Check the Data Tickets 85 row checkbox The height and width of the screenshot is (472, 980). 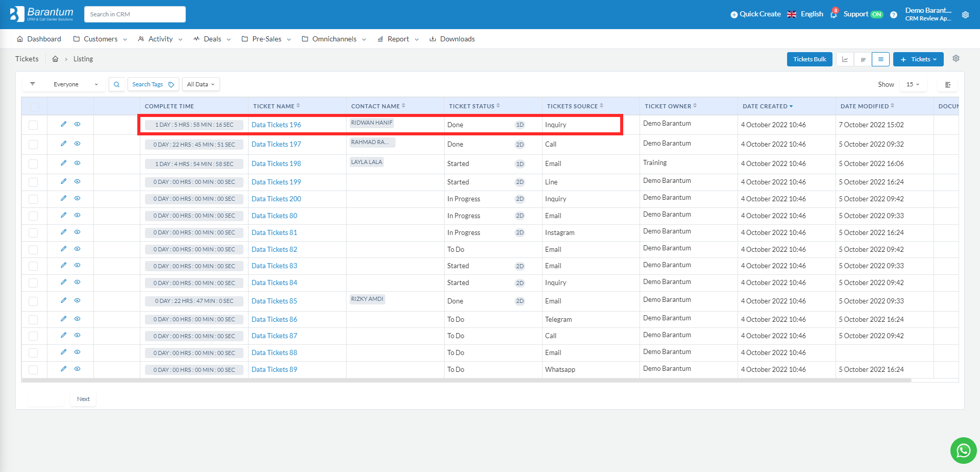click(x=33, y=301)
